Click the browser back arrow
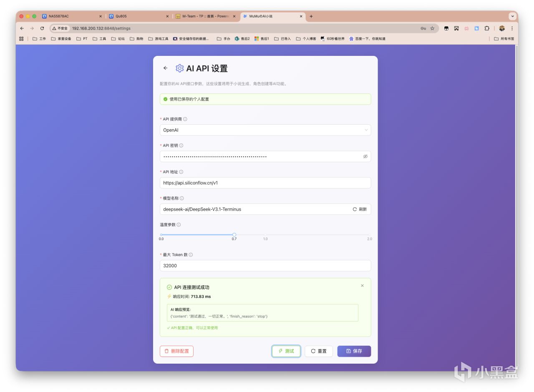 pyautogui.click(x=22, y=28)
